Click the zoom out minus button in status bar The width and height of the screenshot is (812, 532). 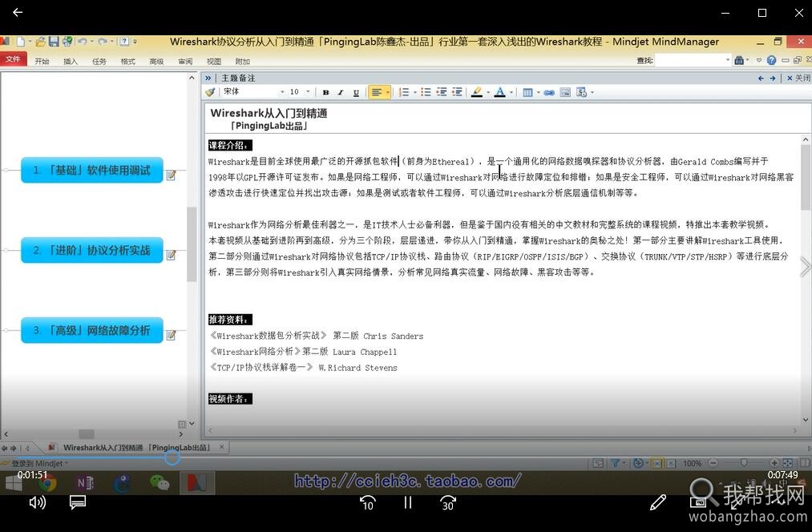click(x=713, y=462)
